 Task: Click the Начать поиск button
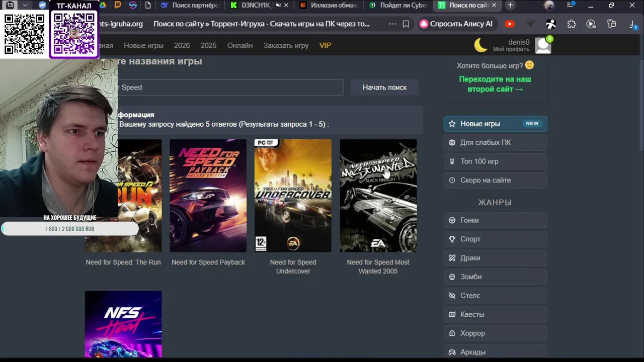384,87
